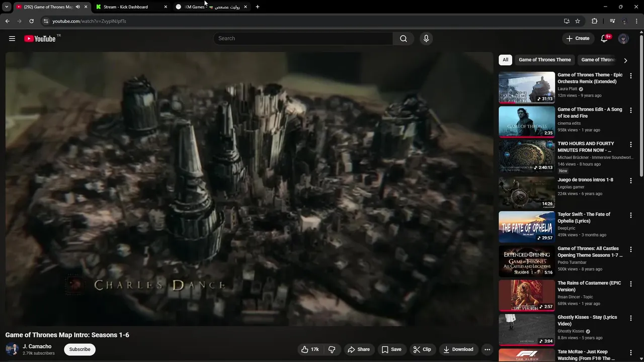Close the Stream - Kick Dashboard tab
The height and width of the screenshot is (362, 644).
click(166, 7)
